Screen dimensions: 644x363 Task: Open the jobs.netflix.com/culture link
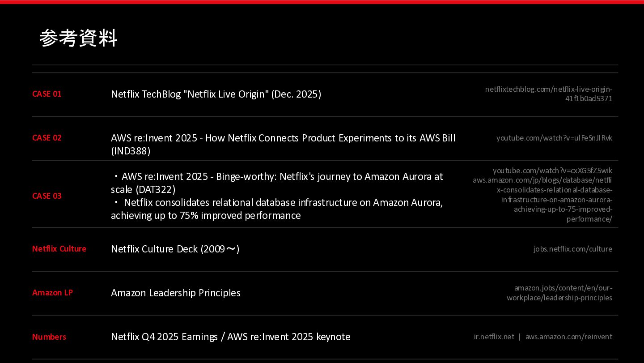[x=573, y=249]
